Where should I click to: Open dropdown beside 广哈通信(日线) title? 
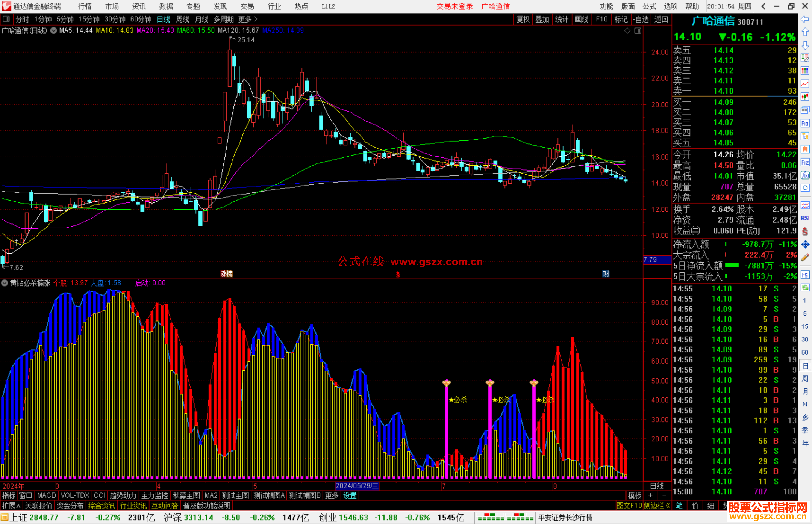pos(54,30)
